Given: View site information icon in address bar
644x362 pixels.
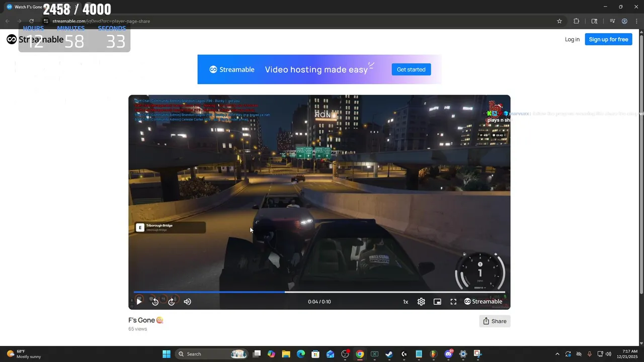Looking at the screenshot, I should tap(46, 21).
